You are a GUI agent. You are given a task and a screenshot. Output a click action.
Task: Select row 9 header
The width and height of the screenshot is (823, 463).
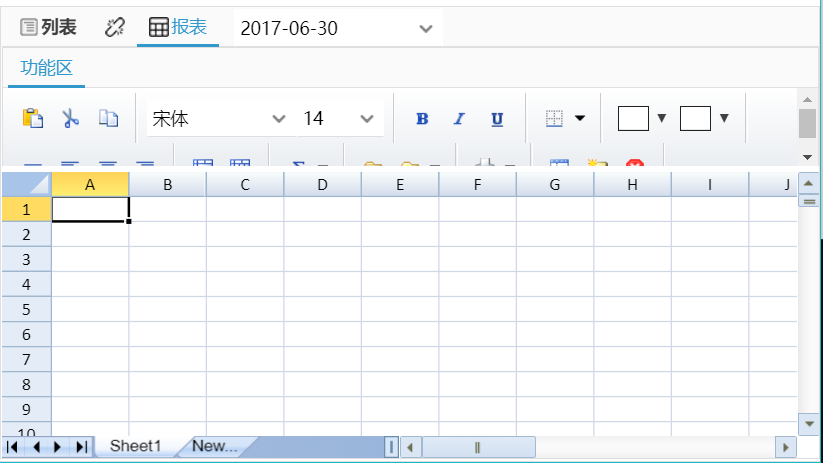[26, 409]
